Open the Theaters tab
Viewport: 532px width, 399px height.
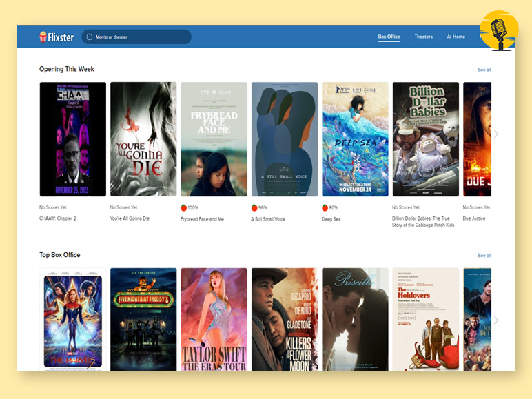coord(423,37)
